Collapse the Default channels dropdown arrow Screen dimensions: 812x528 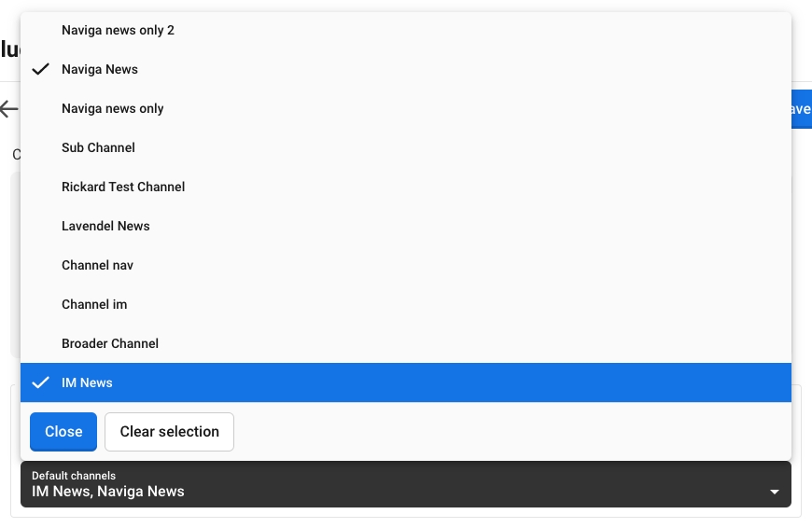point(774,492)
